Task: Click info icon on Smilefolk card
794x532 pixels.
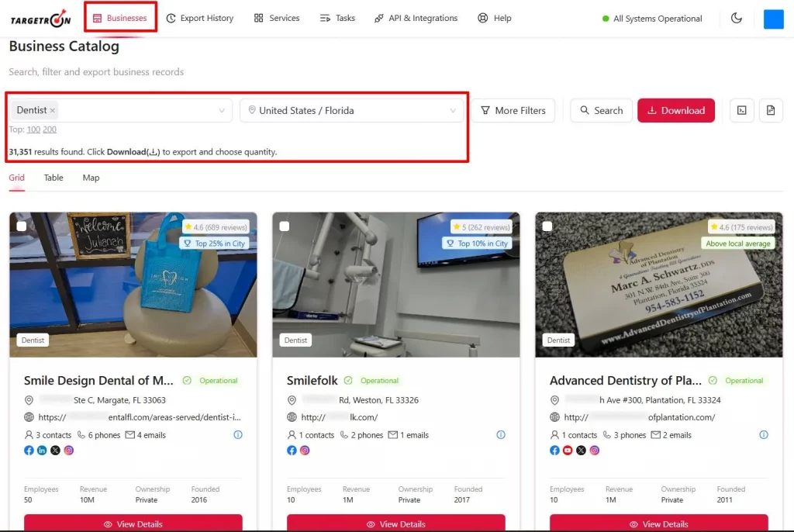Action: tap(501, 435)
